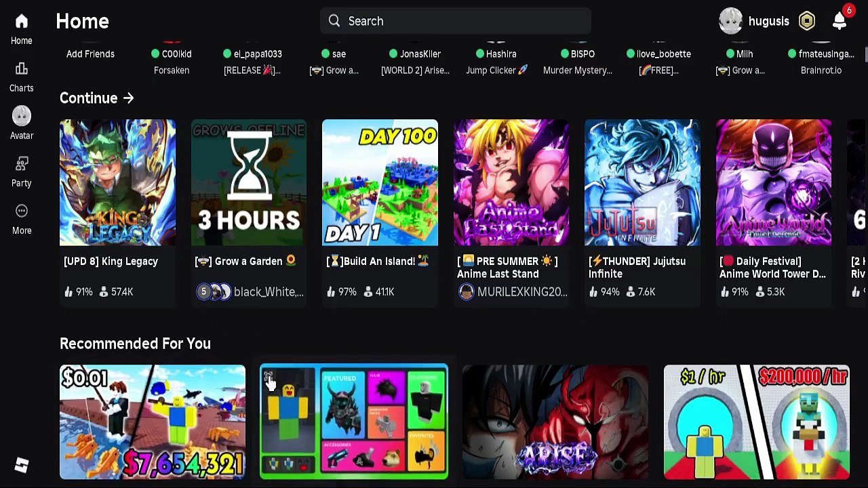868x488 pixels.
Task: Open friend Hashira's profile
Action: point(496,54)
